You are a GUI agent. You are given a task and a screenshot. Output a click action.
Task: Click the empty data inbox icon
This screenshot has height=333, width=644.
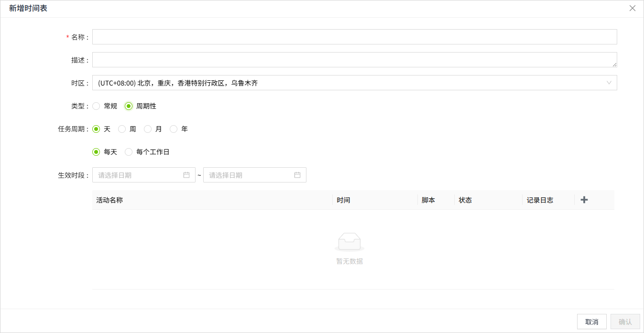[x=349, y=242]
